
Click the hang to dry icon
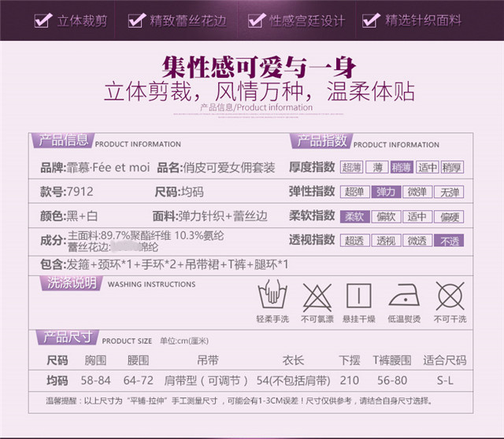pos(359,296)
